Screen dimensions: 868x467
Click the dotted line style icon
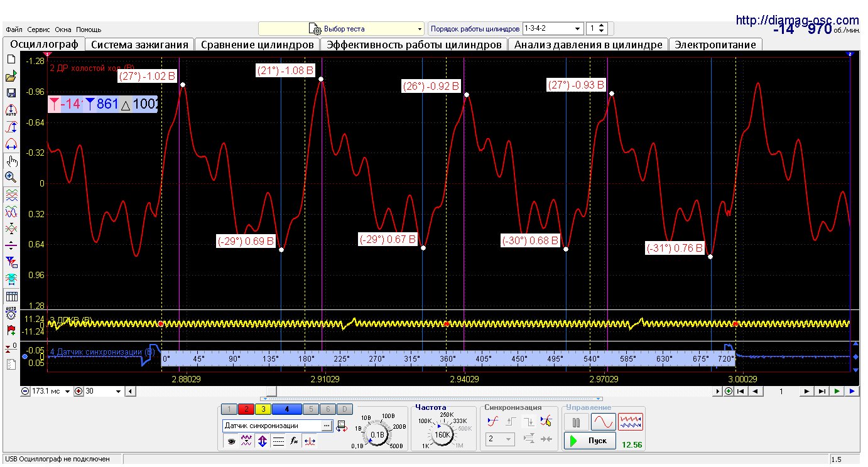(278, 441)
